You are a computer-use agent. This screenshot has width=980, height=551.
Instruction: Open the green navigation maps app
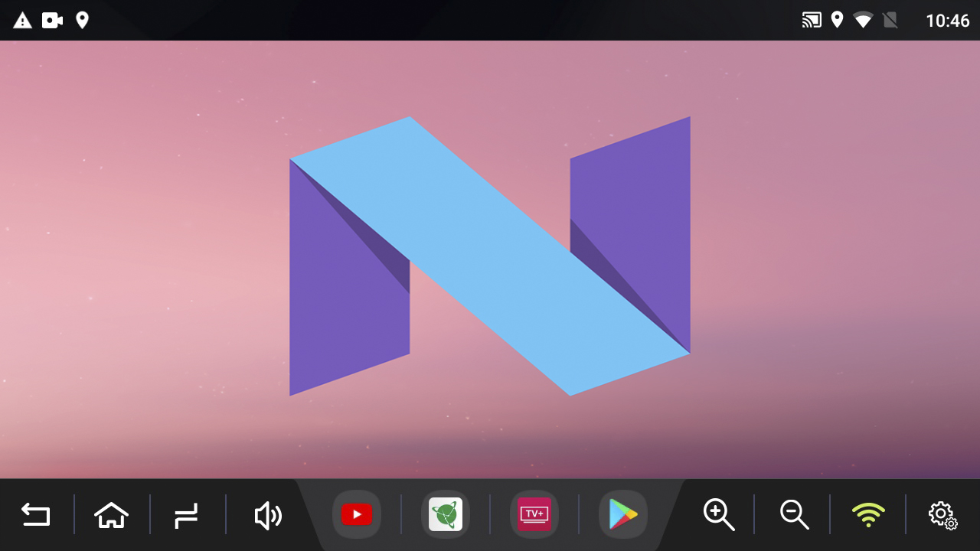click(x=446, y=514)
